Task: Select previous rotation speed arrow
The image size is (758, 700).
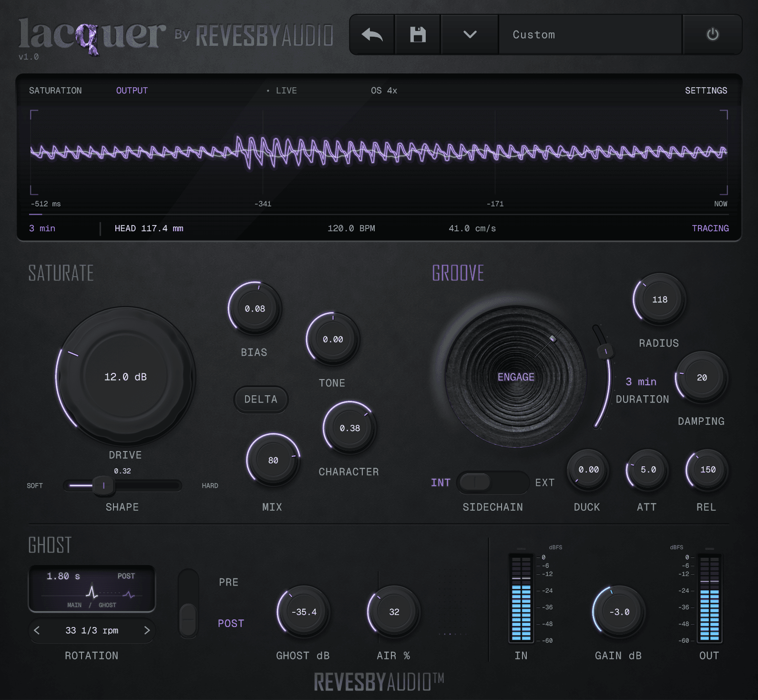Action: tap(37, 630)
